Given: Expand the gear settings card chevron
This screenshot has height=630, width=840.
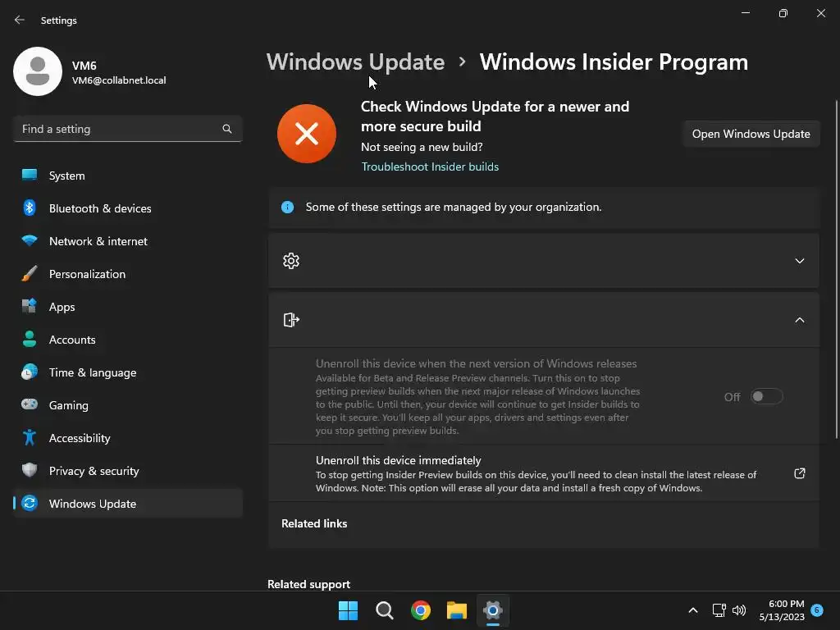Looking at the screenshot, I should (x=800, y=261).
